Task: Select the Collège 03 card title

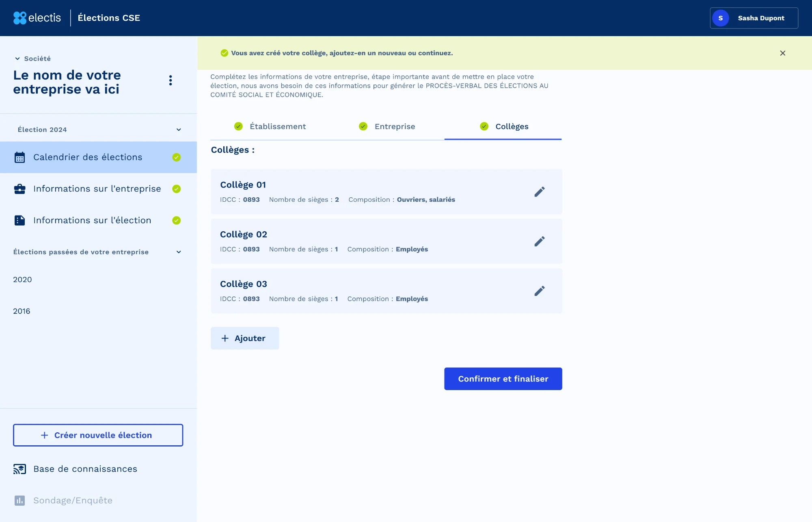Action: (244, 284)
